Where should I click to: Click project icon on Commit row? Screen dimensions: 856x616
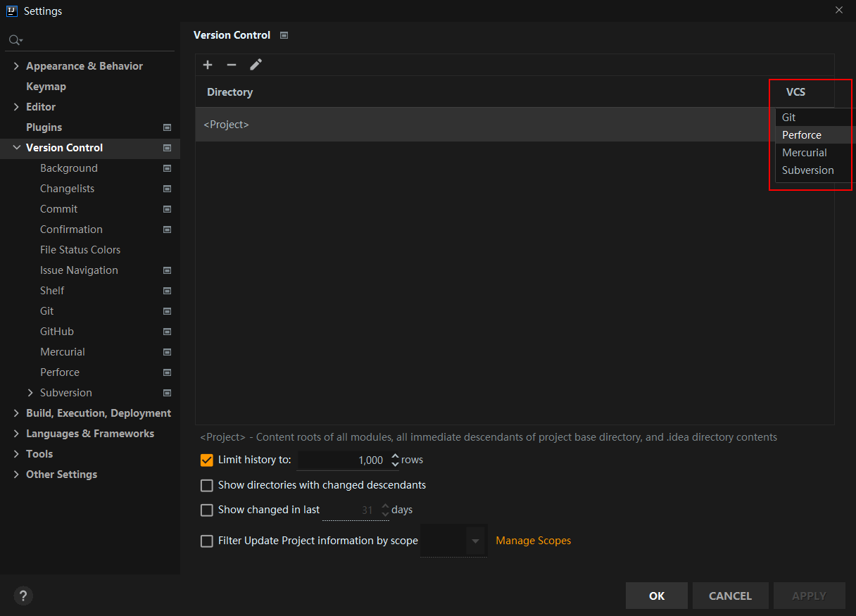tap(168, 209)
